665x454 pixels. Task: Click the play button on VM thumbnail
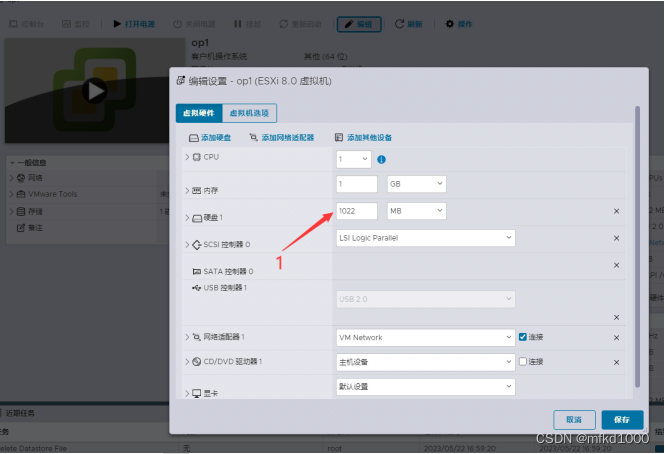[x=95, y=90]
